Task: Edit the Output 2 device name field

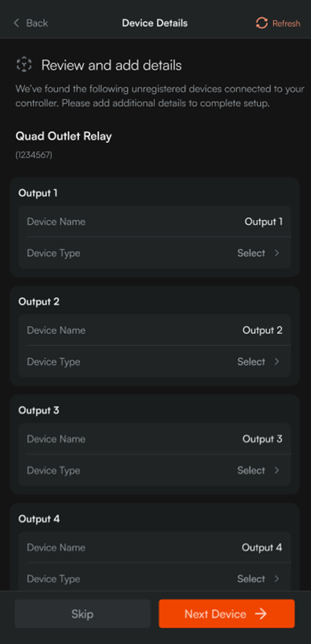Action: (155, 330)
